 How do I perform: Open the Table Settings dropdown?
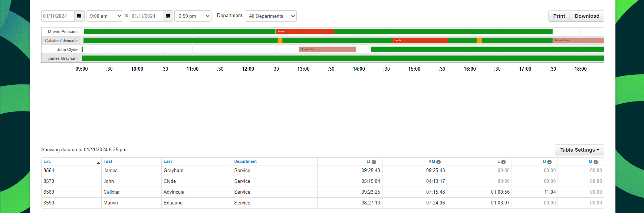tap(579, 150)
